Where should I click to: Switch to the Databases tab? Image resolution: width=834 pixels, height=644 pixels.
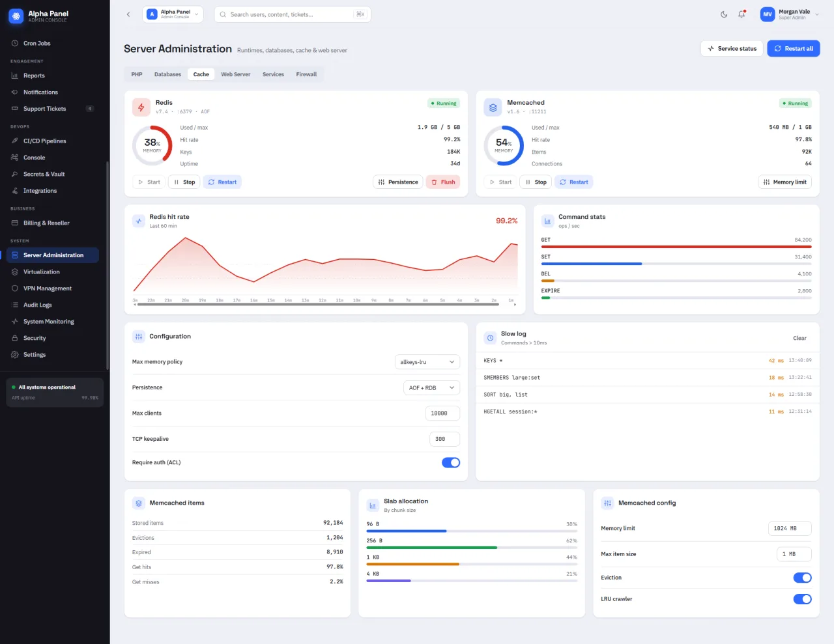[168, 74]
